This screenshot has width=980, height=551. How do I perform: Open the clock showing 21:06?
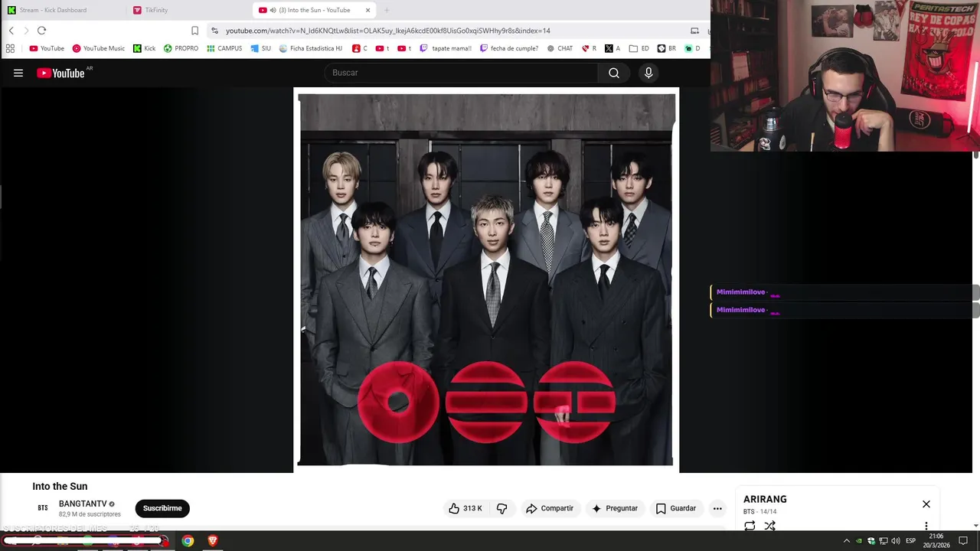click(936, 536)
